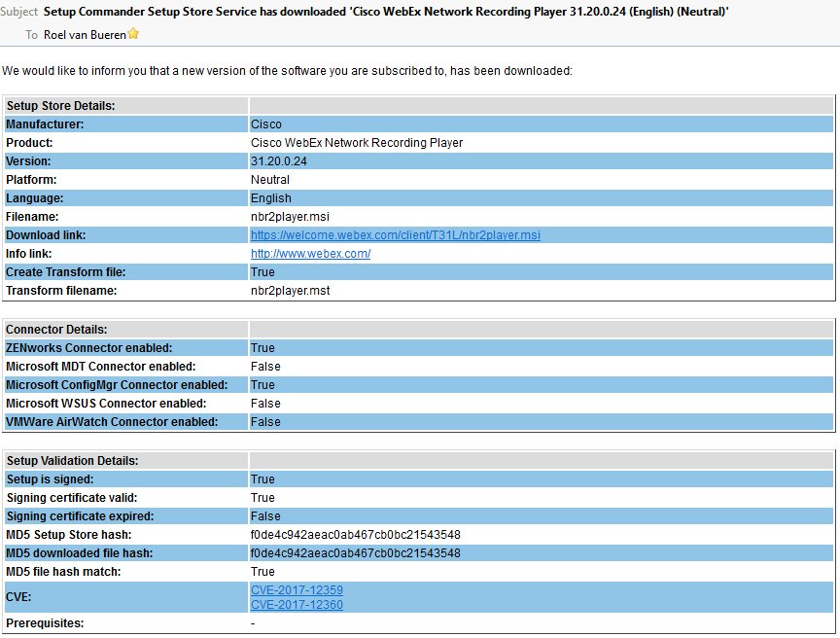Click the 'Signing certificate expired:' label
This screenshot has width=840, height=638.
tap(80, 516)
